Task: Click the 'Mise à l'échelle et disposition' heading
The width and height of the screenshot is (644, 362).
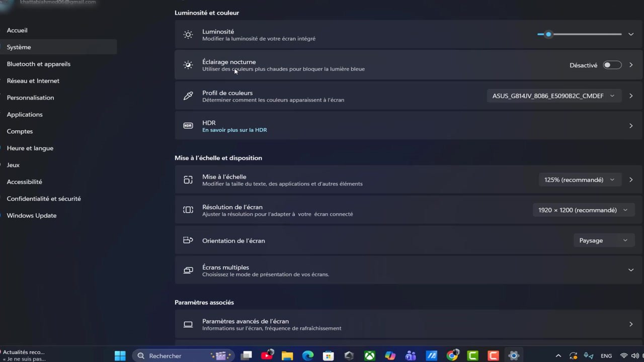Action: tap(218, 158)
